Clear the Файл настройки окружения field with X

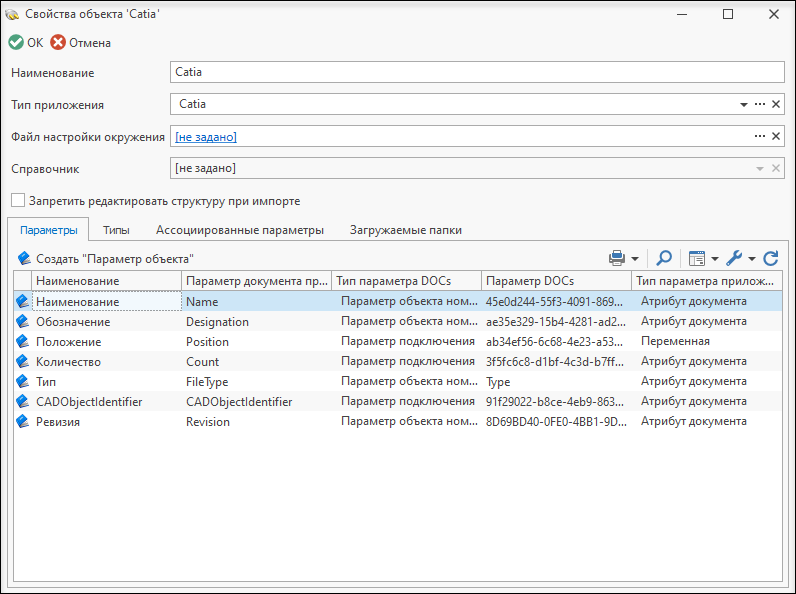pyautogui.click(x=776, y=136)
